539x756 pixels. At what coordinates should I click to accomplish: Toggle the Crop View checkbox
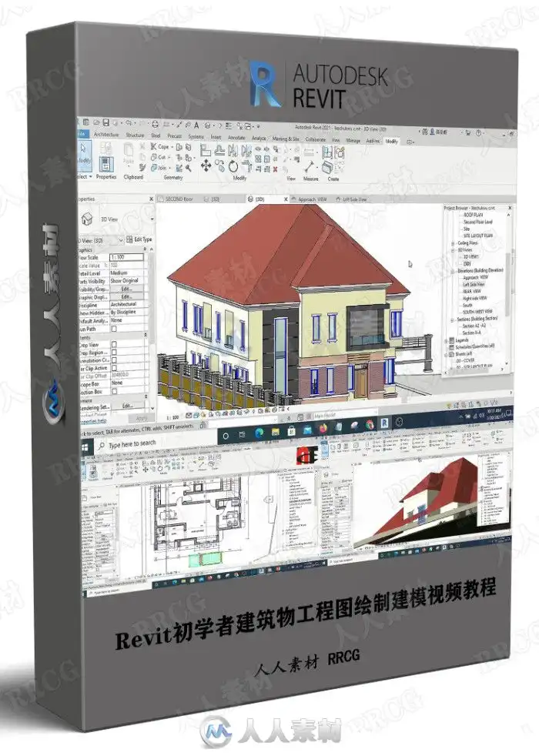(x=114, y=344)
